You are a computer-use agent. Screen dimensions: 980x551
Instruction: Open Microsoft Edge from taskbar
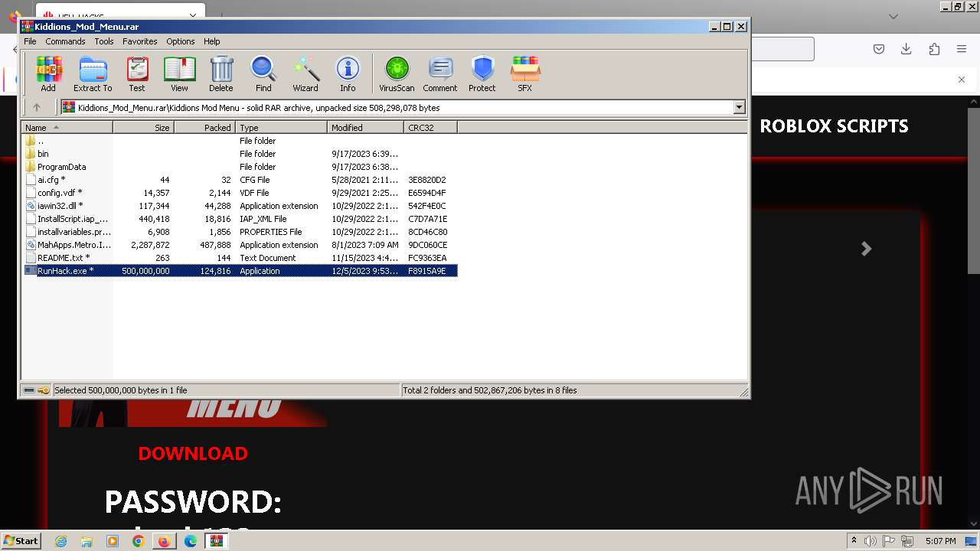click(x=191, y=541)
